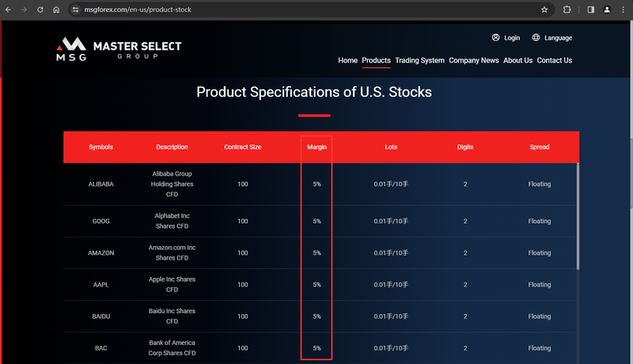
Task: Navigate to About Us
Action: (x=517, y=60)
